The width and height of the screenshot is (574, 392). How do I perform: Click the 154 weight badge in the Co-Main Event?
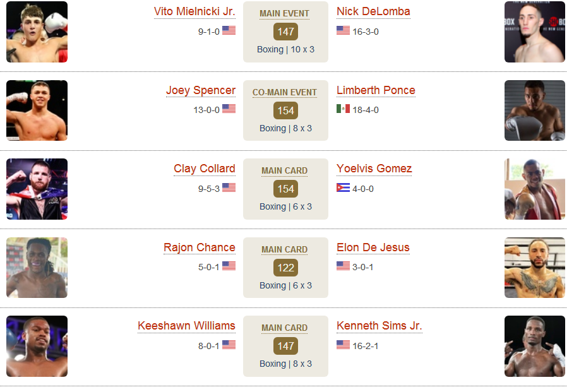pyautogui.click(x=285, y=110)
